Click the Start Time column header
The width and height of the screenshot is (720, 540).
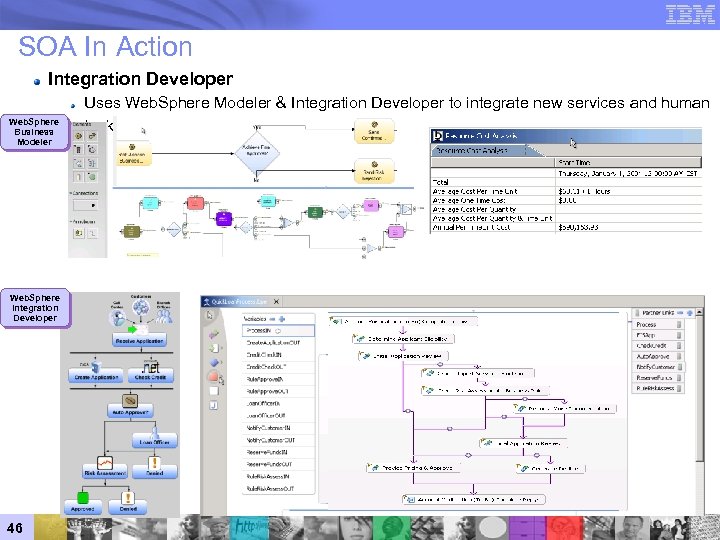[x=629, y=162]
